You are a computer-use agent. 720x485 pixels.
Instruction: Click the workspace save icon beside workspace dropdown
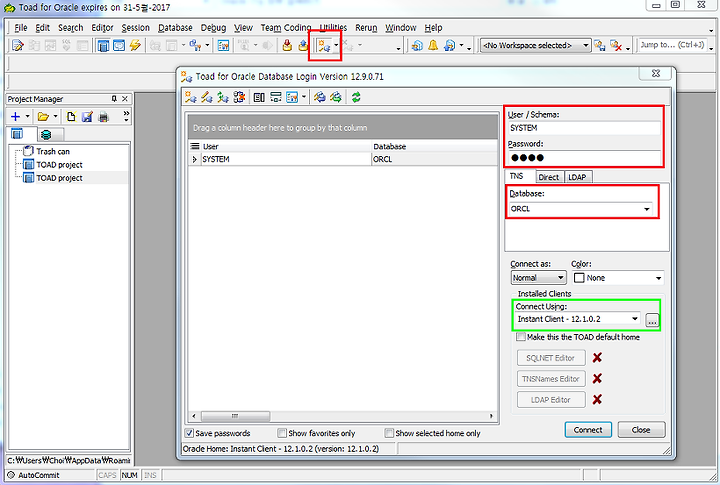[599, 45]
